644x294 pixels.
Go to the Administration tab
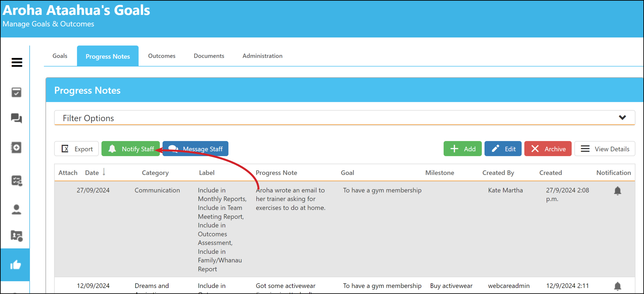pyautogui.click(x=262, y=56)
